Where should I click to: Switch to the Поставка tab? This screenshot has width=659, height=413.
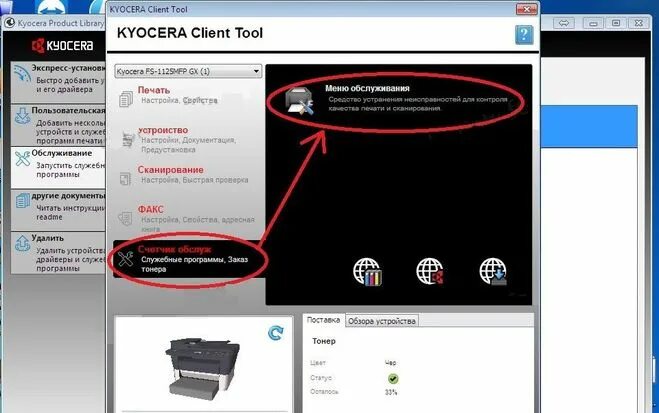[x=323, y=320]
